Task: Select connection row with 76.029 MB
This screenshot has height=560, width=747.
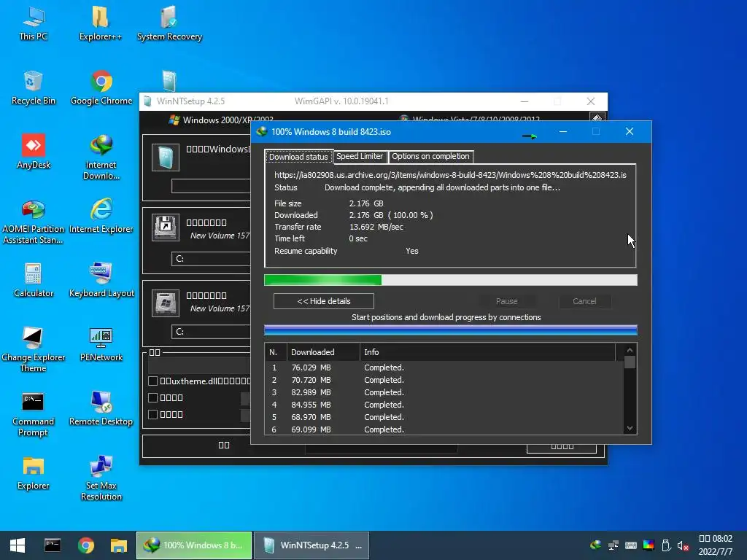Action: point(444,367)
